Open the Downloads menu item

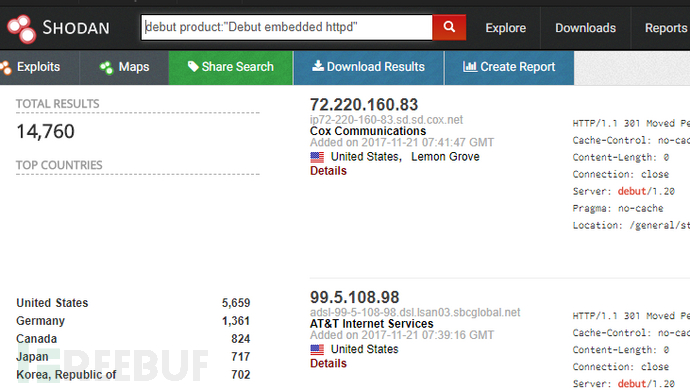[585, 28]
